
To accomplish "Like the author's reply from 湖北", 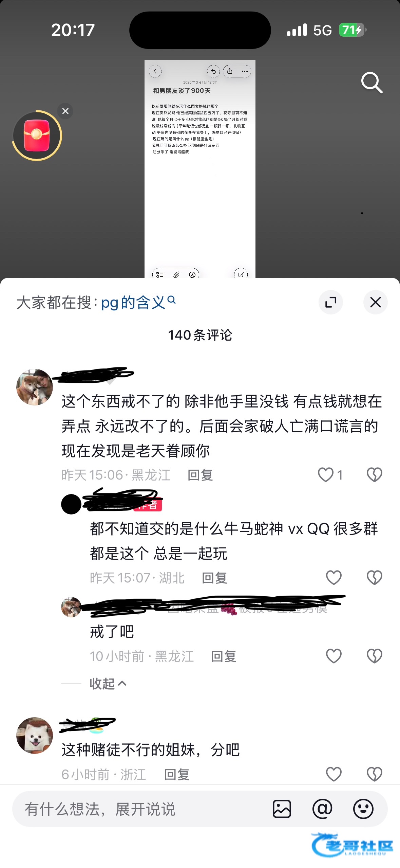I will coord(334,578).
